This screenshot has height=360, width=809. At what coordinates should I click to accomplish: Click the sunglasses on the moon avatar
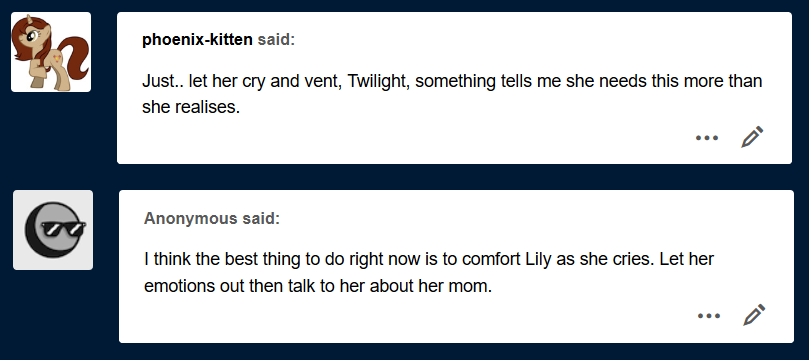[x=62, y=228]
